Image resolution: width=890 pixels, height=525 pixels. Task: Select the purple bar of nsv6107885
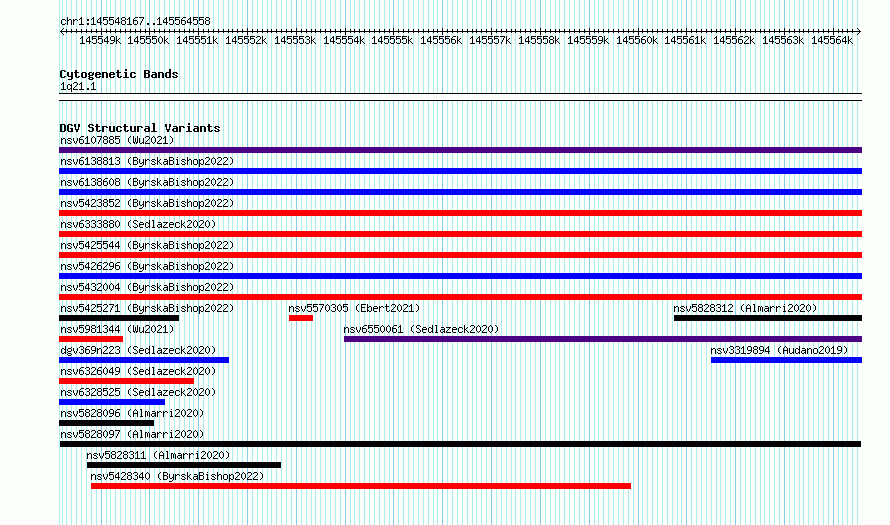point(460,150)
